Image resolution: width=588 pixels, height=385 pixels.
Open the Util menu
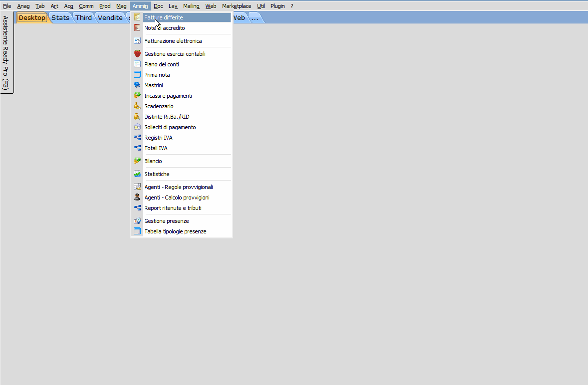coord(261,6)
